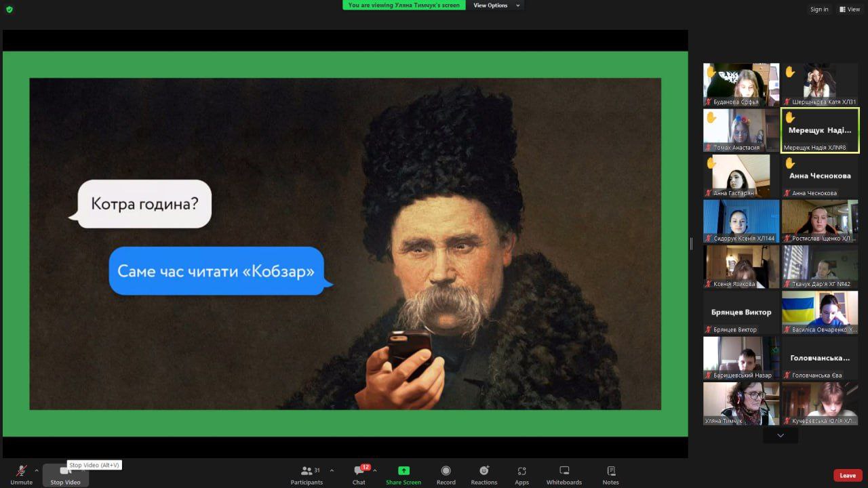
Task: Show more participants with down chevron
Action: pyautogui.click(x=781, y=435)
